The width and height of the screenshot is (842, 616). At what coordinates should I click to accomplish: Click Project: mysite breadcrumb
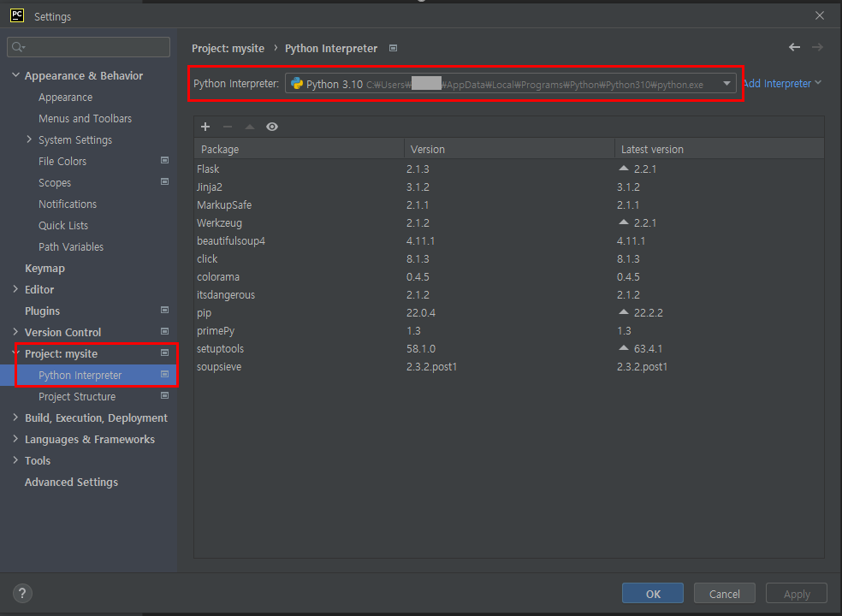click(228, 48)
